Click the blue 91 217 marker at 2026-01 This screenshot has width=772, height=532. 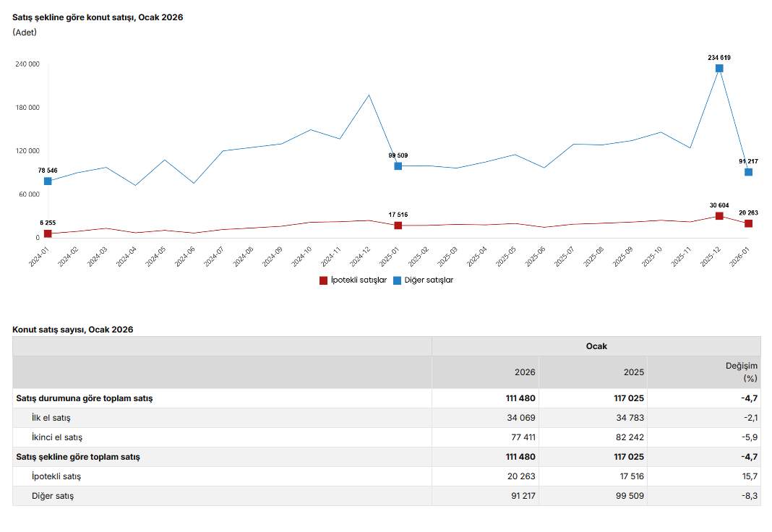(749, 172)
